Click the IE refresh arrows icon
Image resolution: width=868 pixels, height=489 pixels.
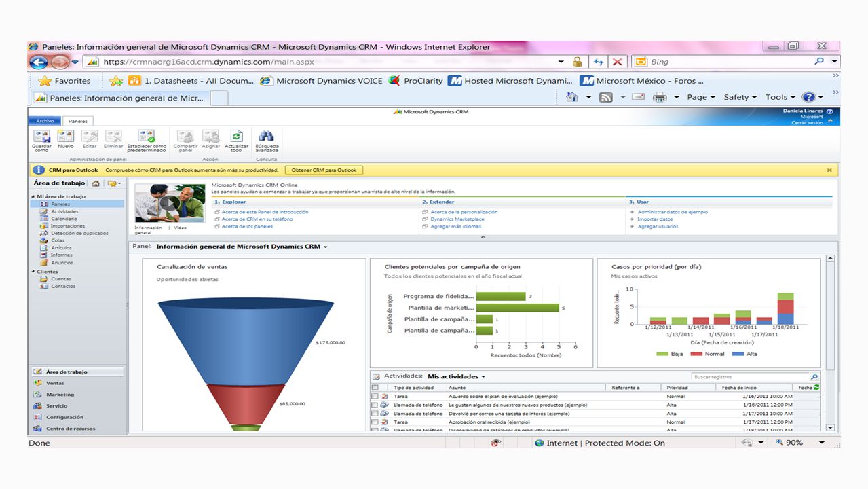pos(599,62)
